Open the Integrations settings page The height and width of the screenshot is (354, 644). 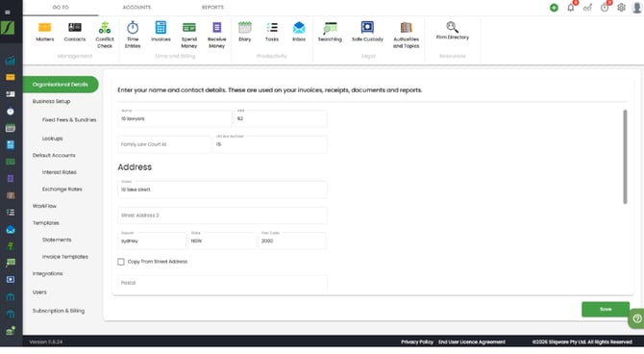point(48,273)
